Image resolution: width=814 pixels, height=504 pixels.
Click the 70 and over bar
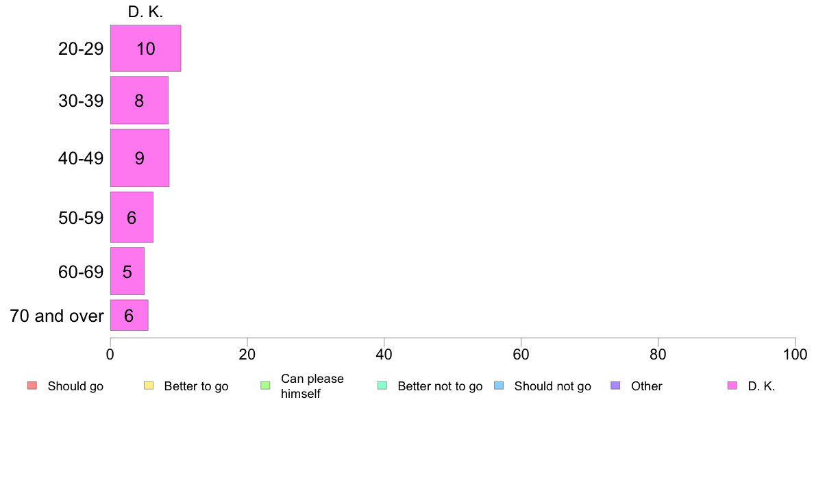click(x=129, y=315)
